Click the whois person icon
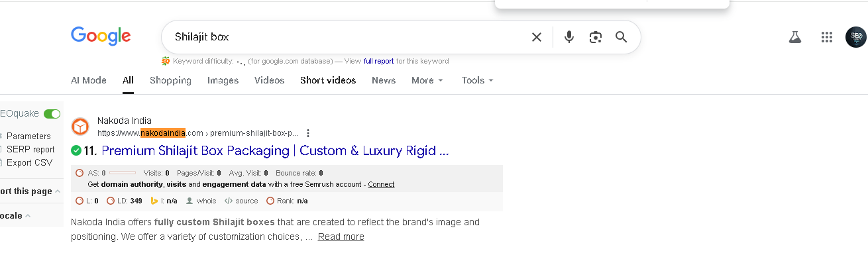Screen dimensions: 868x263 190,201
